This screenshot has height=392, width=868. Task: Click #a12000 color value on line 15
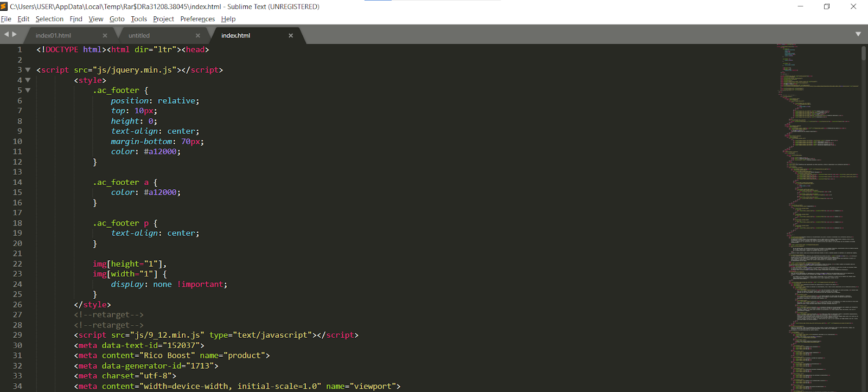160,192
